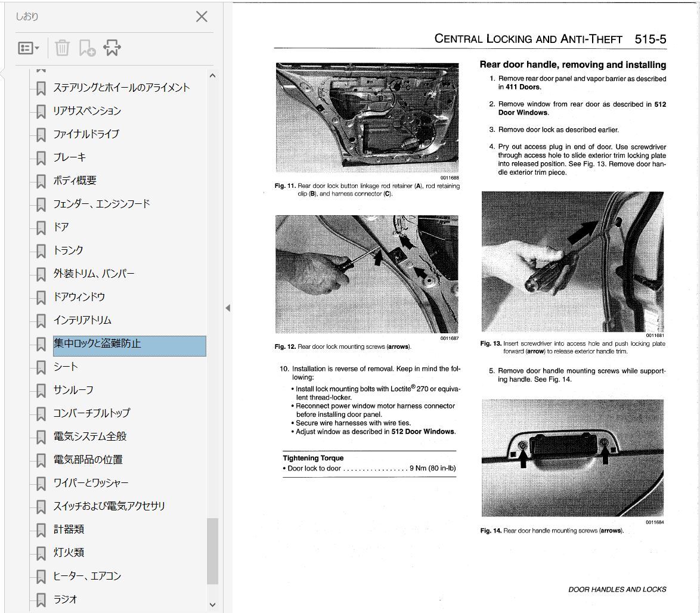Select highlighted bookmark 集中ロックと盗難防止
This screenshot has height=613, width=700.
[129, 346]
